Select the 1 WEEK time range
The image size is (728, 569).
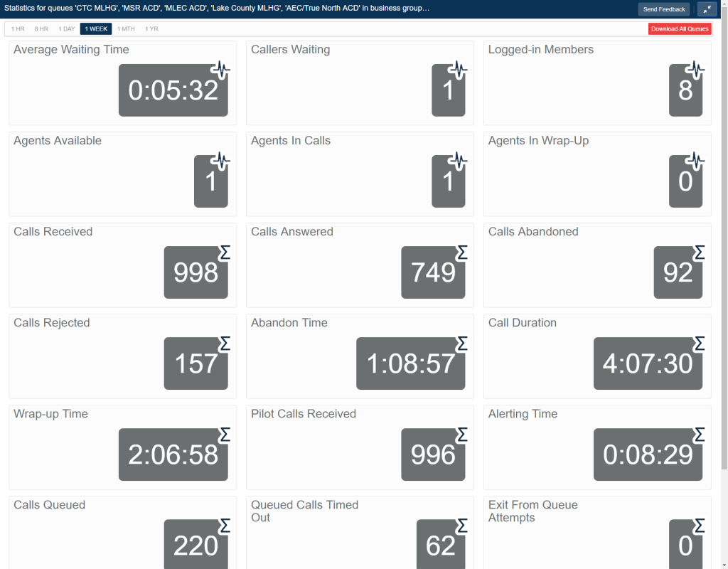pos(96,28)
